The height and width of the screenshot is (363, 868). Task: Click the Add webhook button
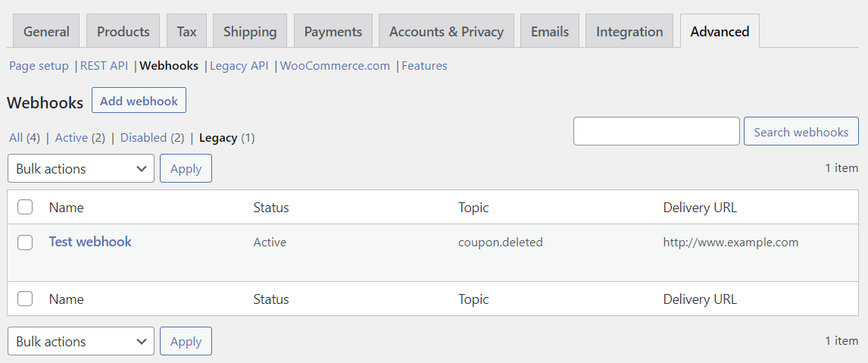coord(139,101)
